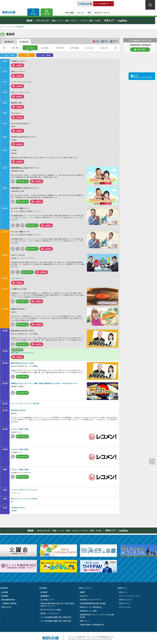Expand 続きを読む for まーぶる！火曜日 パート1
The image size is (157, 644).
[14, 220]
